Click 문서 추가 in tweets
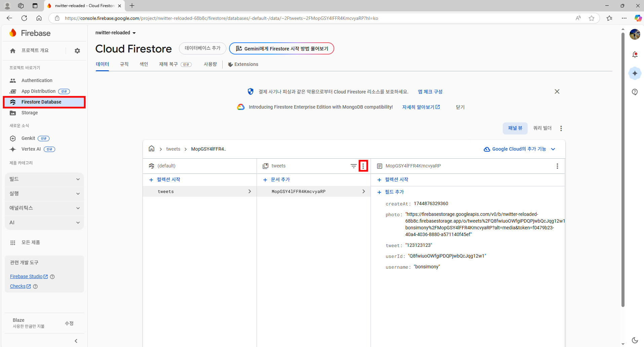Image resolution: width=644 pixels, height=347 pixels. point(276,180)
